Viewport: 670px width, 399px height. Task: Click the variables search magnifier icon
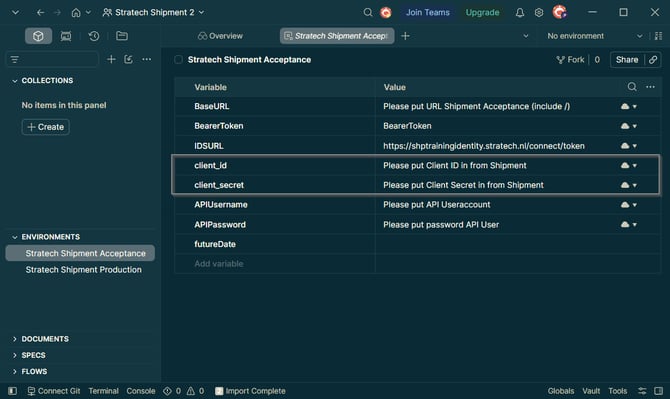point(632,87)
